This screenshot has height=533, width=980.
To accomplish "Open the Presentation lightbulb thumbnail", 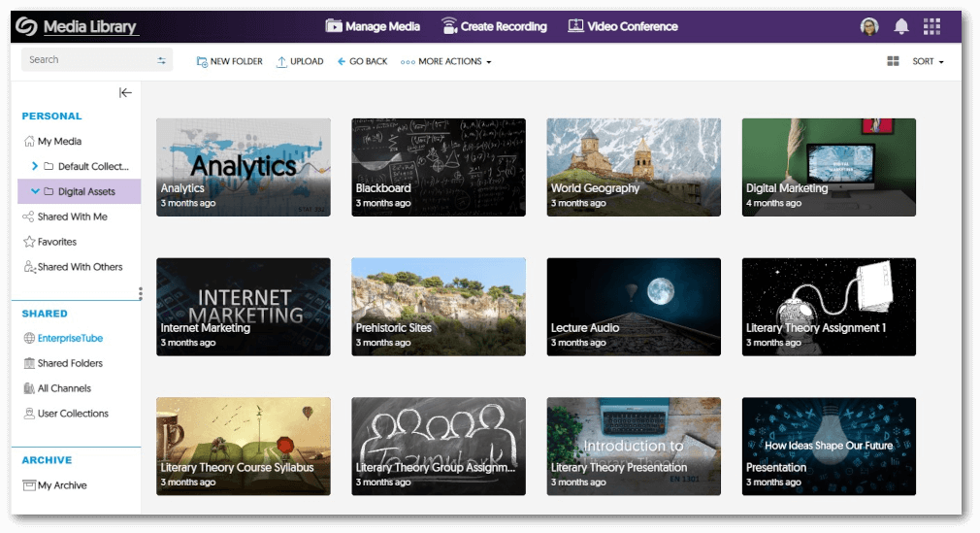I will (829, 446).
